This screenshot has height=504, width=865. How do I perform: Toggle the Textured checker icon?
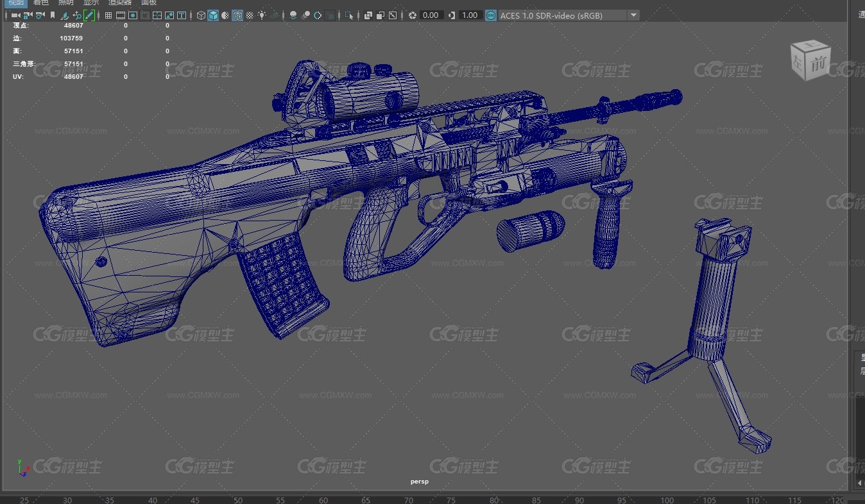[250, 15]
